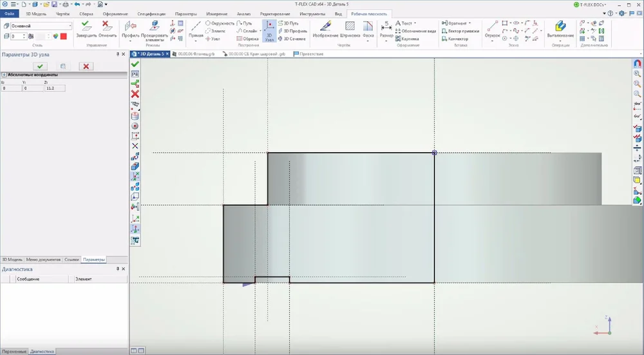Click the red color swatch in Стиль
The width and height of the screenshot is (644, 355).
point(64,36)
